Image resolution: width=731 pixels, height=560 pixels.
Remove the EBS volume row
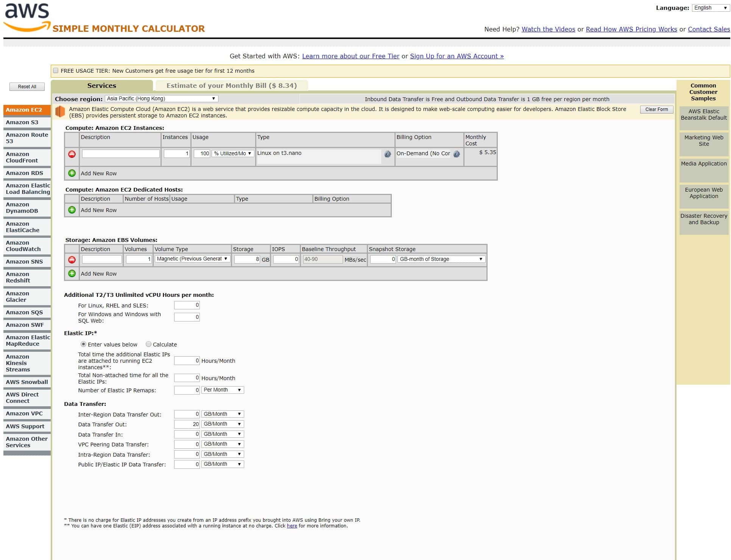[72, 260]
